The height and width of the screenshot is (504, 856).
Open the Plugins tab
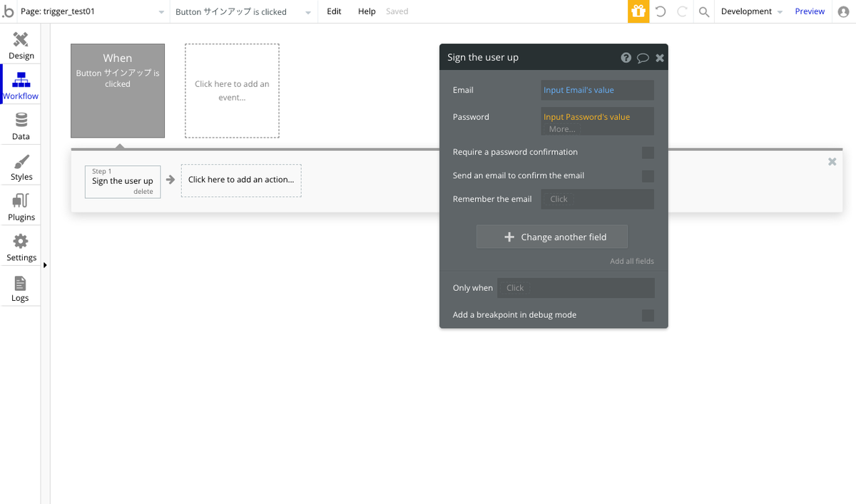pyautogui.click(x=21, y=207)
